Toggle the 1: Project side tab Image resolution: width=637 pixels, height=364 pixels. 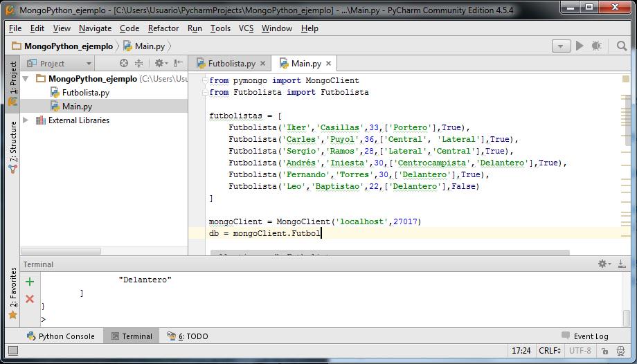click(13, 83)
